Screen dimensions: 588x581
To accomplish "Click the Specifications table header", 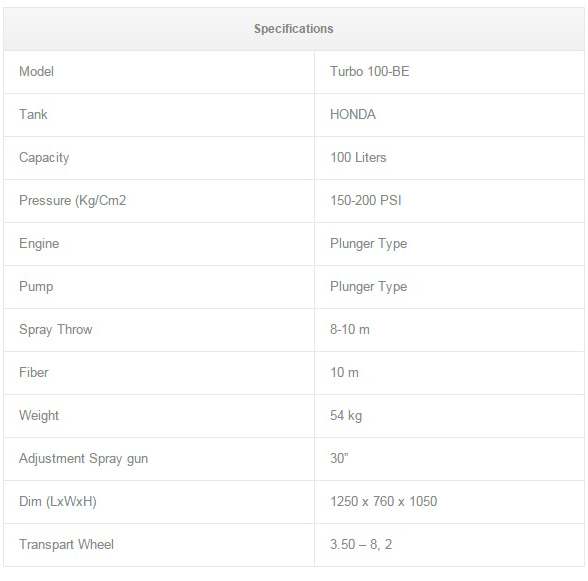I will 294,29.
